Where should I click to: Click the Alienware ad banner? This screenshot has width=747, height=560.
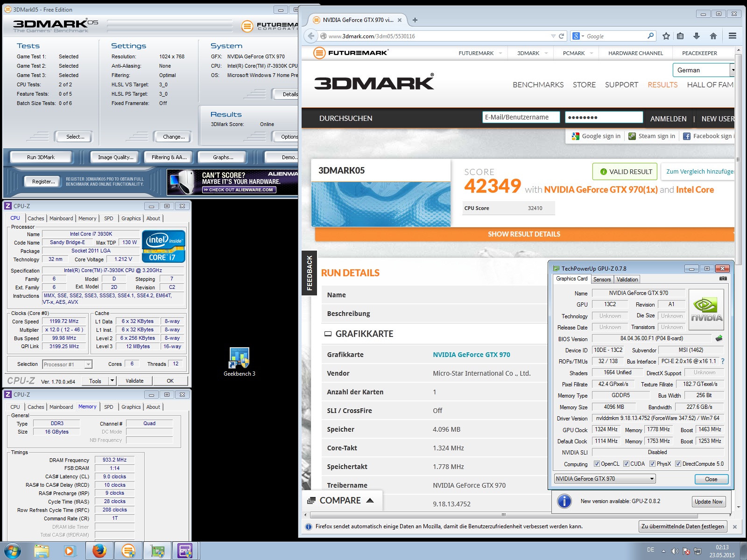pyautogui.click(x=233, y=182)
